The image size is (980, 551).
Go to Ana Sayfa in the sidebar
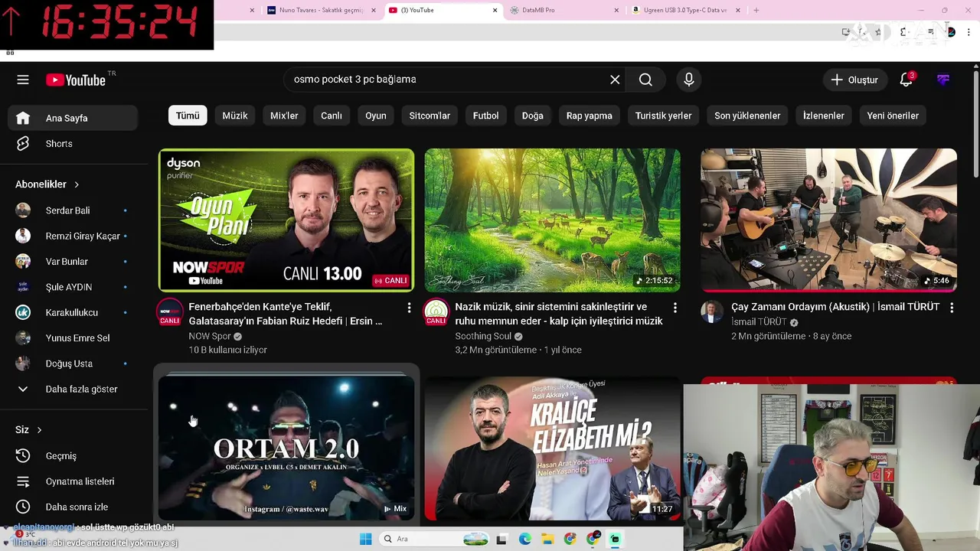tap(73, 118)
